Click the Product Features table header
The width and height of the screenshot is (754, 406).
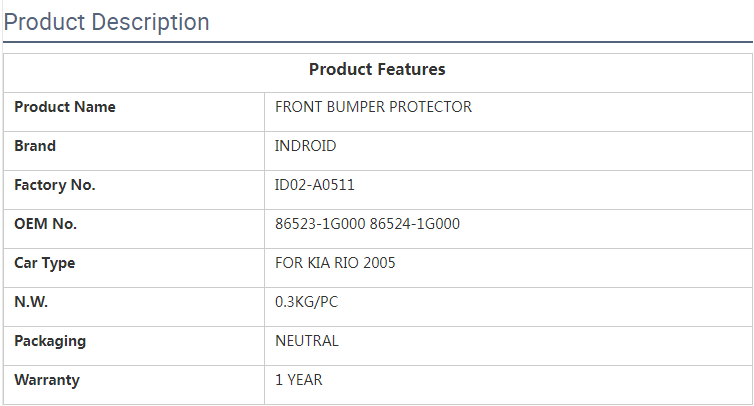click(x=377, y=69)
